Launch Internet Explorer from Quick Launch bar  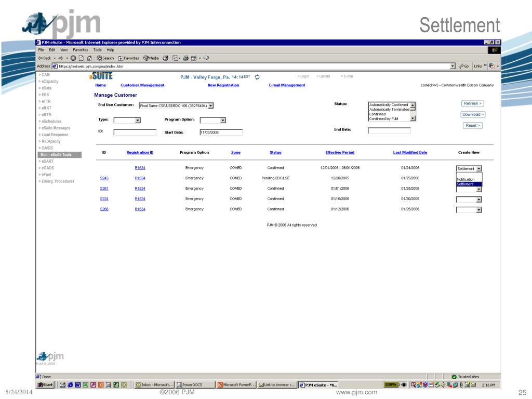tap(70, 385)
